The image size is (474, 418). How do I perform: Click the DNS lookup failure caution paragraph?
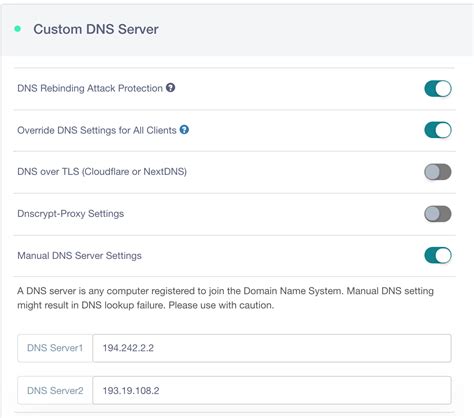pos(225,298)
